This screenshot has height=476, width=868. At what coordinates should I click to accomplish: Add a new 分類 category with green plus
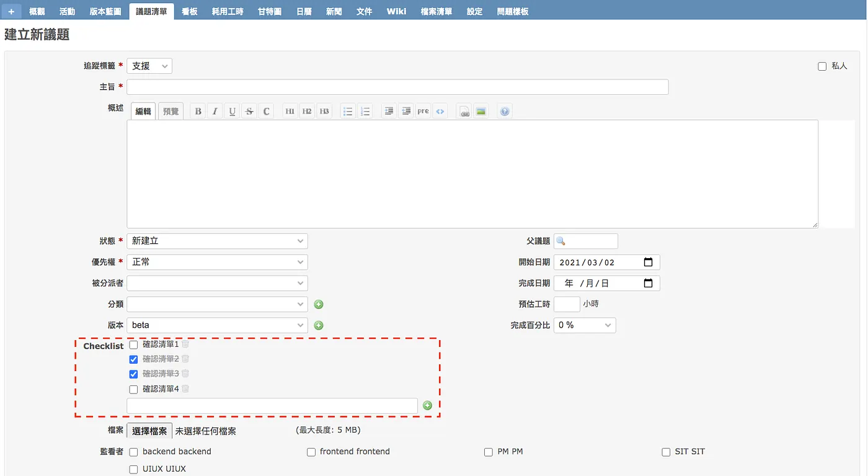[x=319, y=304]
